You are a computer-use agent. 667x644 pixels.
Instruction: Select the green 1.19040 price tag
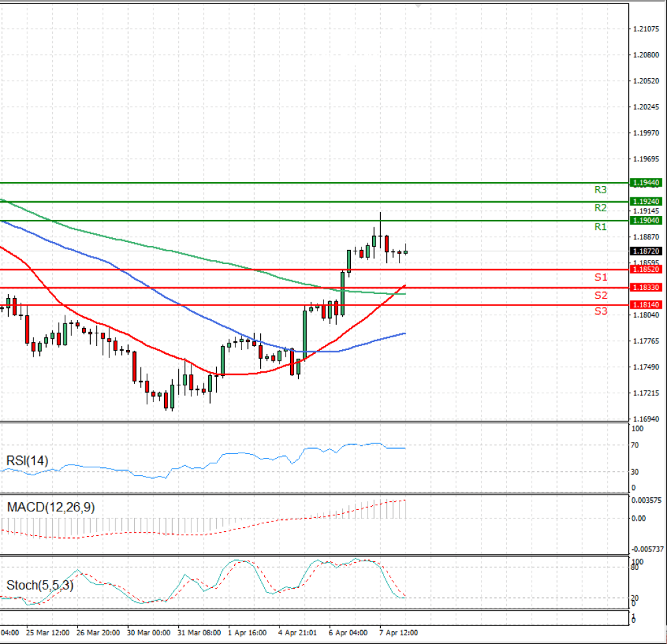(x=646, y=220)
